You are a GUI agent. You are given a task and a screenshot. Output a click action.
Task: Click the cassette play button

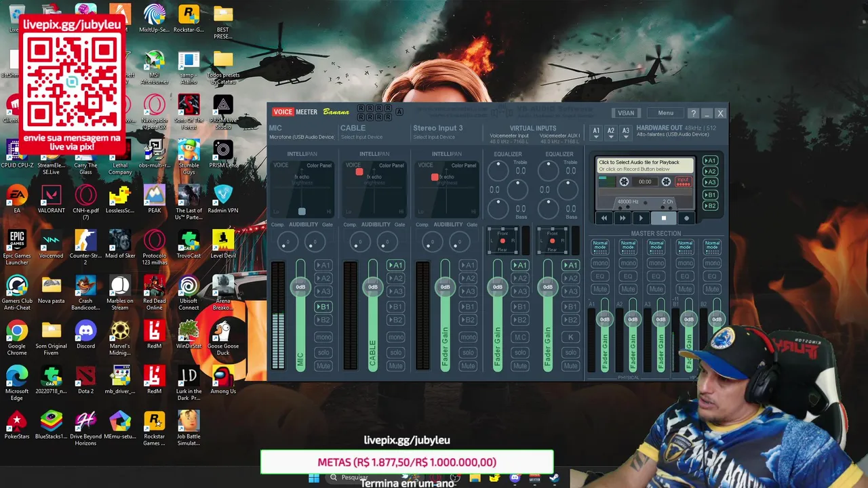[641, 218]
